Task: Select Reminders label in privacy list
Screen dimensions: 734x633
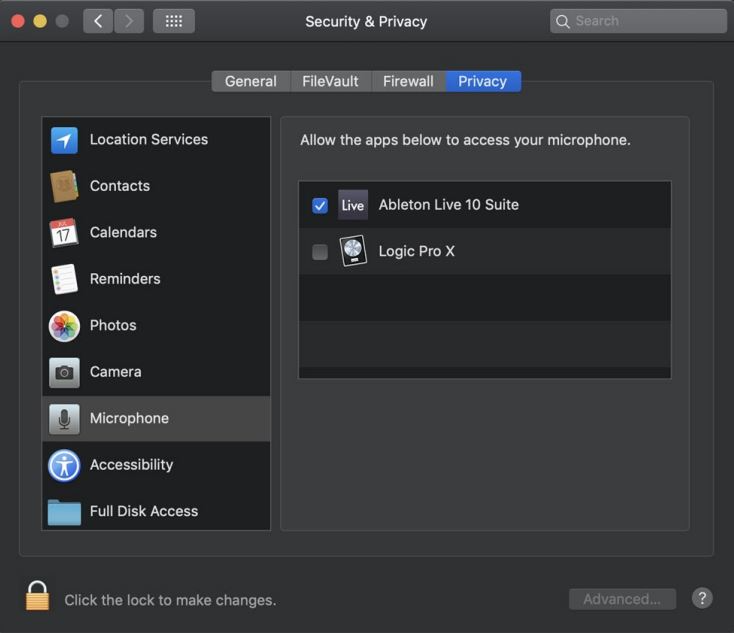Action: [125, 279]
